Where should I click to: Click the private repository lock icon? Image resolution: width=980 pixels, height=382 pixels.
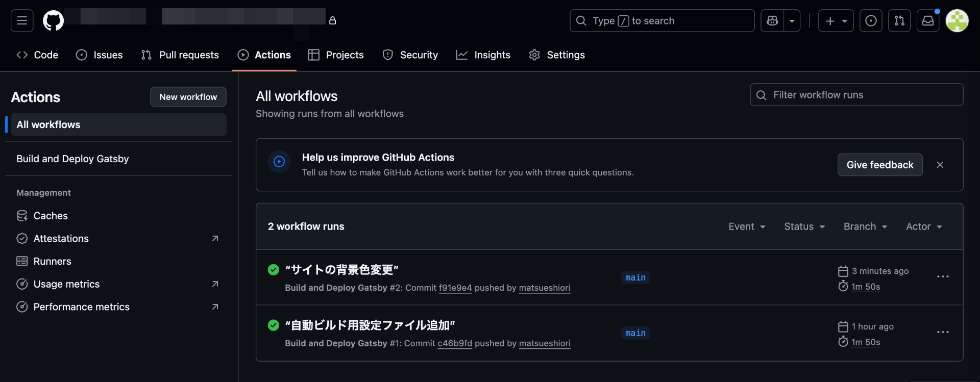(x=332, y=20)
